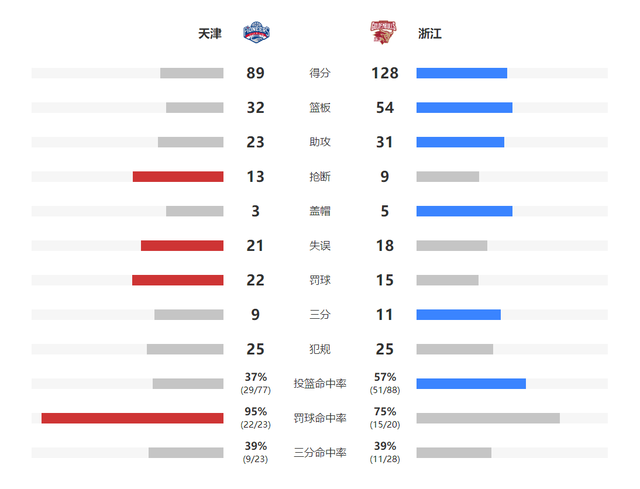Click Zhejiang's 57% (51/88) field goal value
This screenshot has width=640, height=489.
pyautogui.click(x=385, y=383)
